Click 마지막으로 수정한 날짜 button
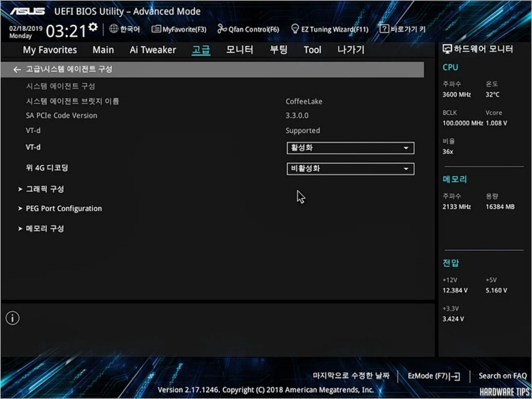This screenshot has height=399, width=532. click(x=351, y=376)
